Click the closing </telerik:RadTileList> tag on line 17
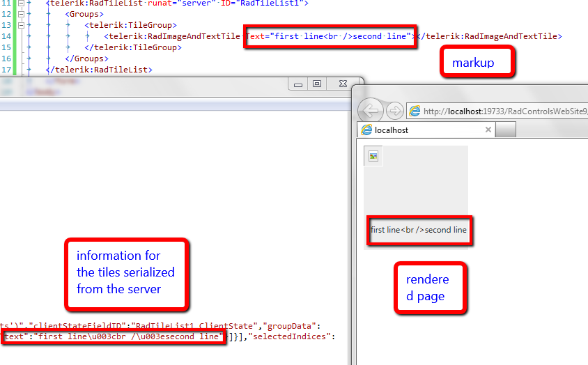Image resolution: width=588 pixels, height=365 pixels. (x=99, y=70)
